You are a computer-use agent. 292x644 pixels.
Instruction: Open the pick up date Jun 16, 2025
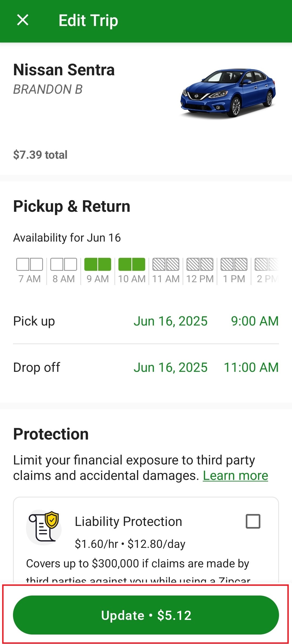(170, 321)
